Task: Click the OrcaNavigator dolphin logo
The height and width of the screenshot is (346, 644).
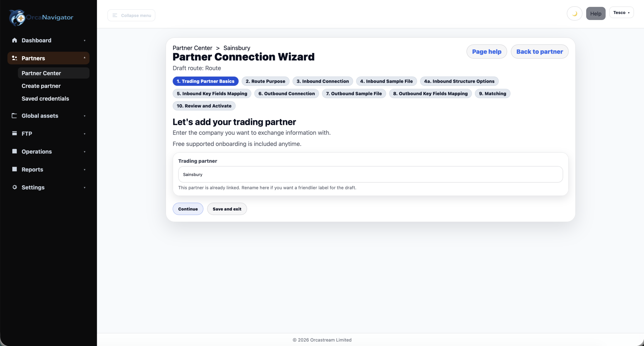Action: 17,17
